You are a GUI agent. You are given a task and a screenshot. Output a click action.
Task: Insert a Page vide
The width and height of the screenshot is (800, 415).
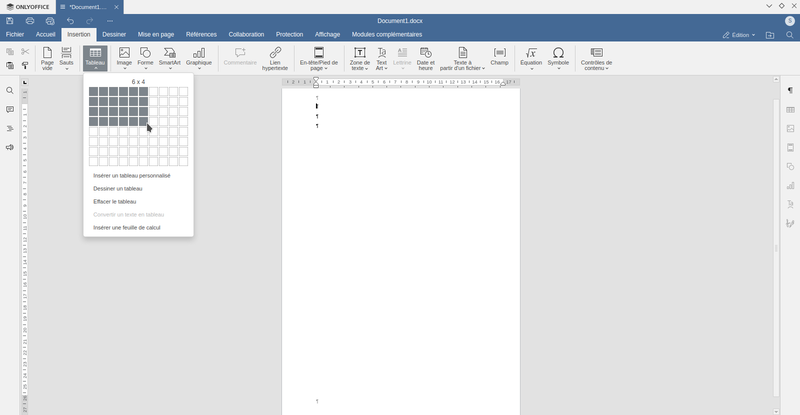(x=47, y=58)
